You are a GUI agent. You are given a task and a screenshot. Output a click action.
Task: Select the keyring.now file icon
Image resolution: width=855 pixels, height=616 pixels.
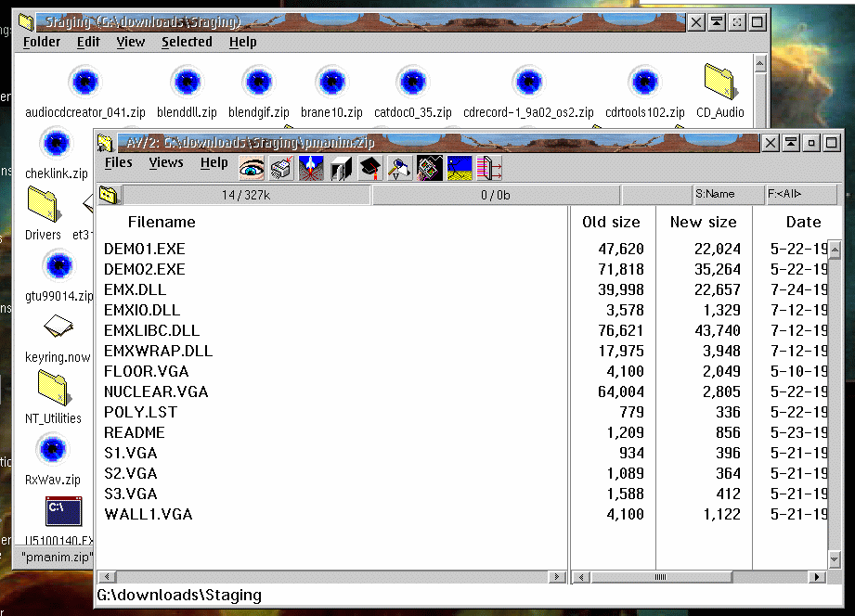[57, 327]
